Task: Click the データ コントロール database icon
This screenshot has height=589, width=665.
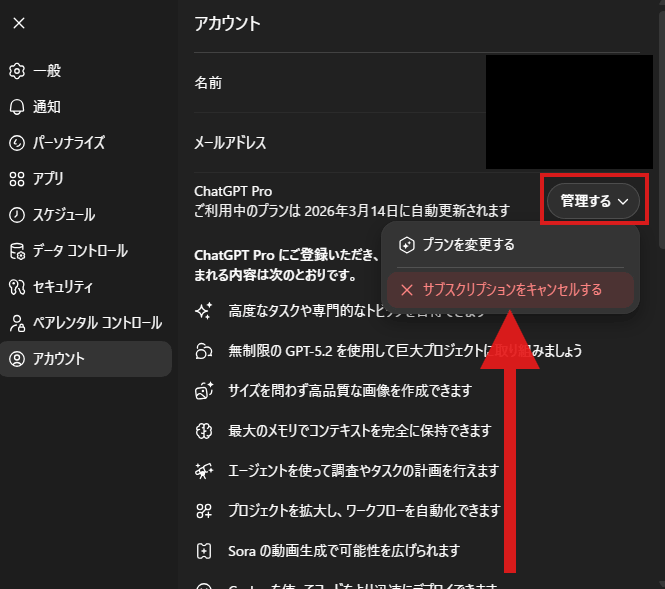Action: (x=16, y=251)
